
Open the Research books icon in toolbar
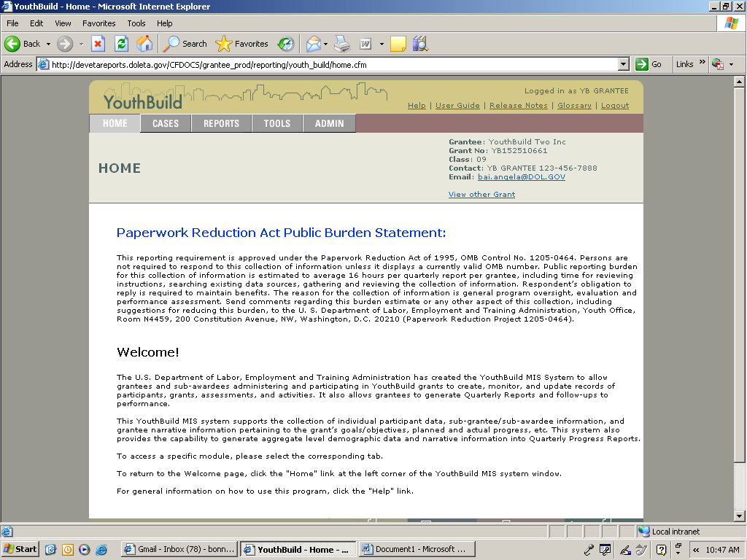click(420, 44)
